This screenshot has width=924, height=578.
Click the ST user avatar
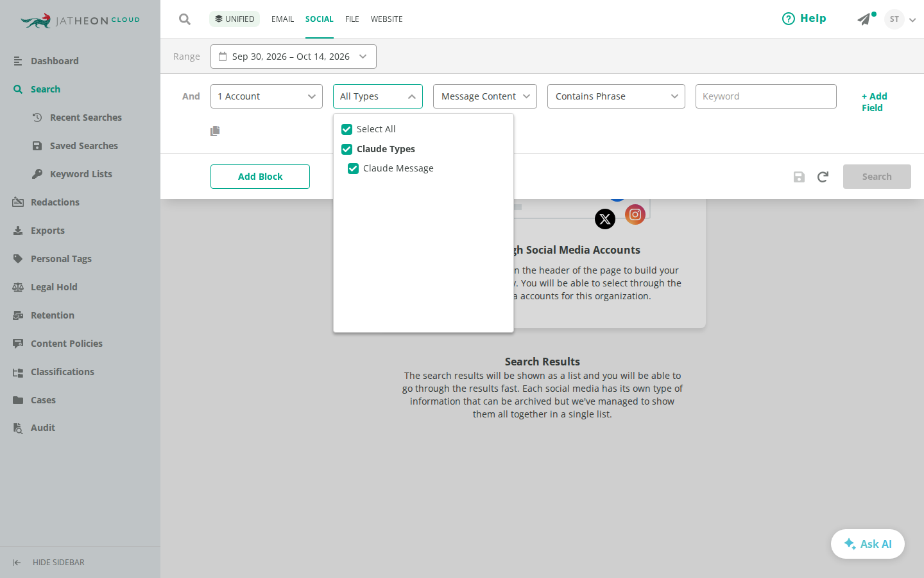point(894,19)
